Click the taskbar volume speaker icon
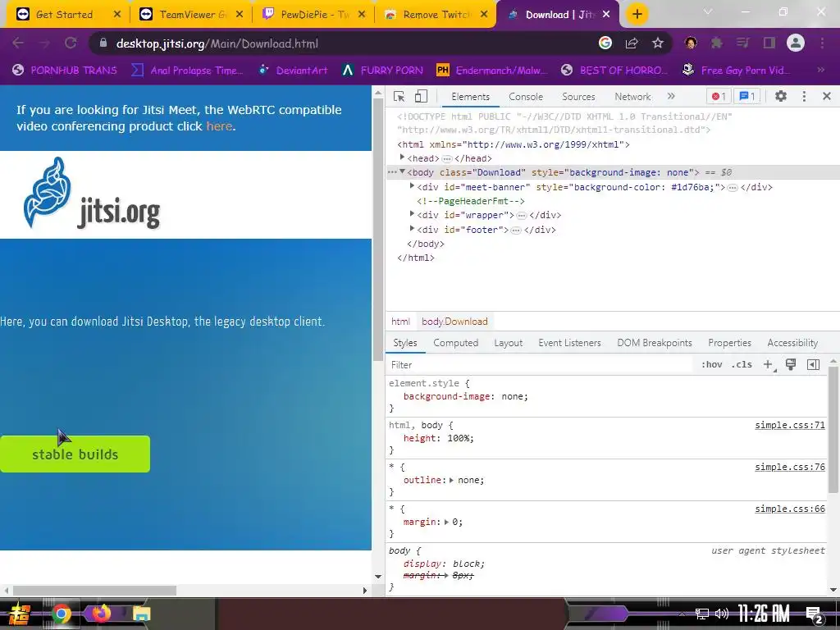 722,614
